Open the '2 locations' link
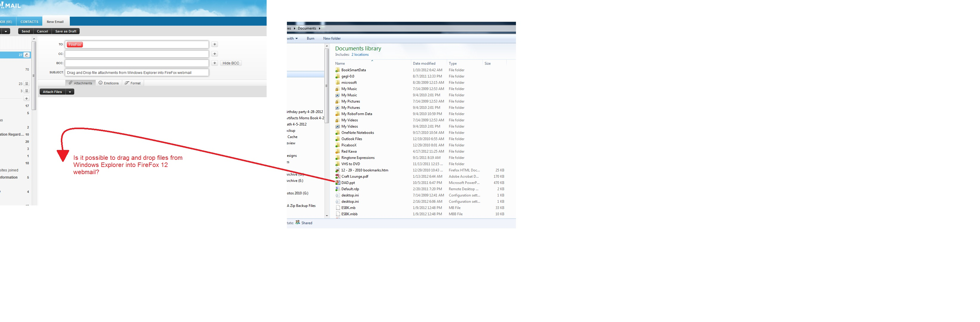Screen dimensions: 980x322 360,55
